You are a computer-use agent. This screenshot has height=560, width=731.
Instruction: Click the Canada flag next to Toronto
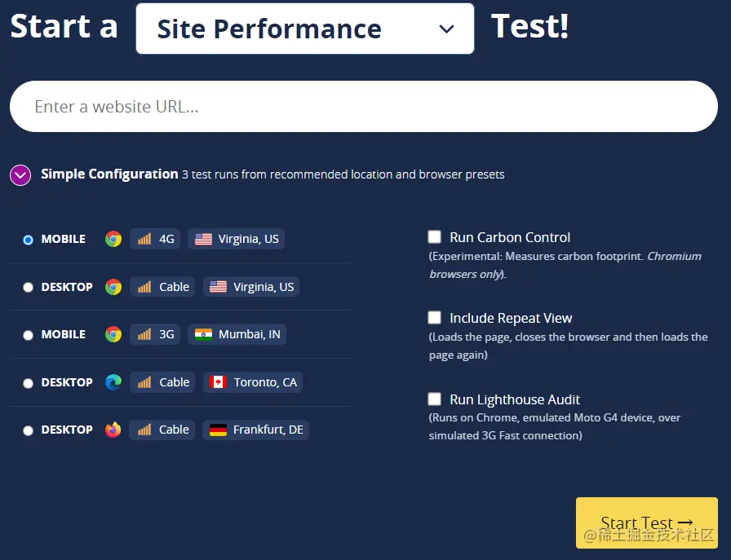click(218, 382)
